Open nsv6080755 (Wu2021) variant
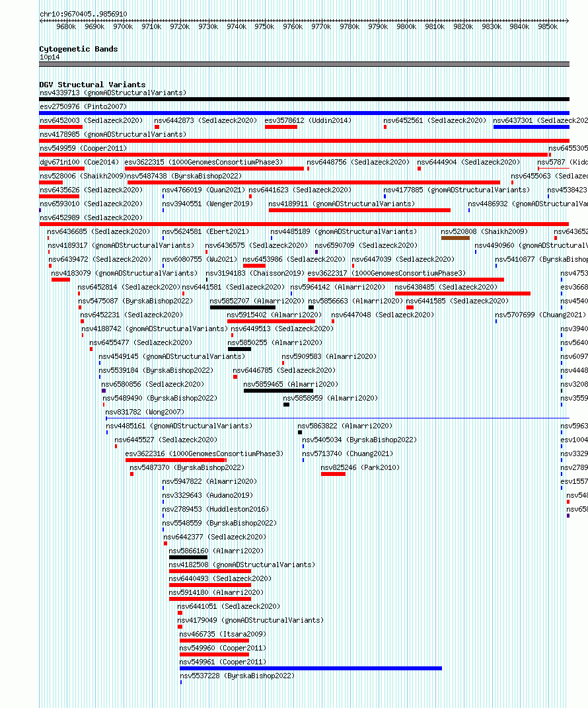The image size is (588, 708). 200,260
